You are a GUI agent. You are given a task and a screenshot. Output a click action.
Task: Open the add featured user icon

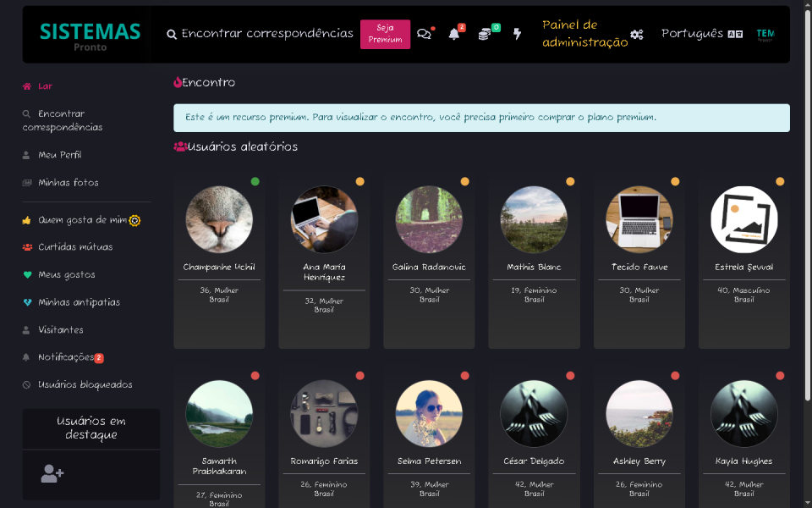coord(51,474)
